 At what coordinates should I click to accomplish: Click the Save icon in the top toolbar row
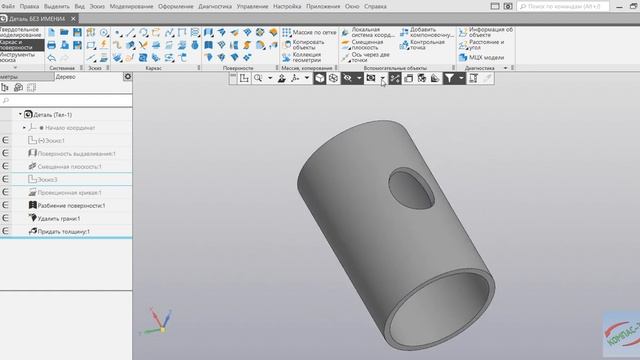[x=77, y=33]
